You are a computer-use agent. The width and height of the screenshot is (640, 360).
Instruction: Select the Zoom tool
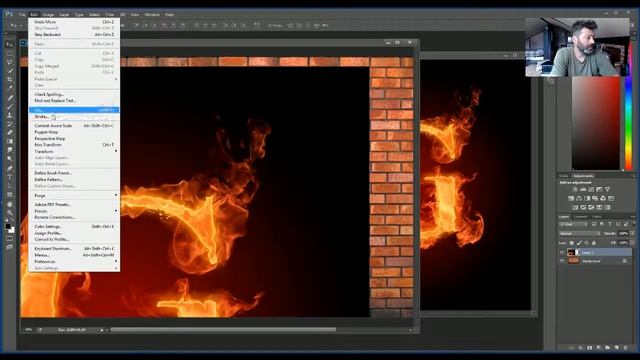click(9, 213)
